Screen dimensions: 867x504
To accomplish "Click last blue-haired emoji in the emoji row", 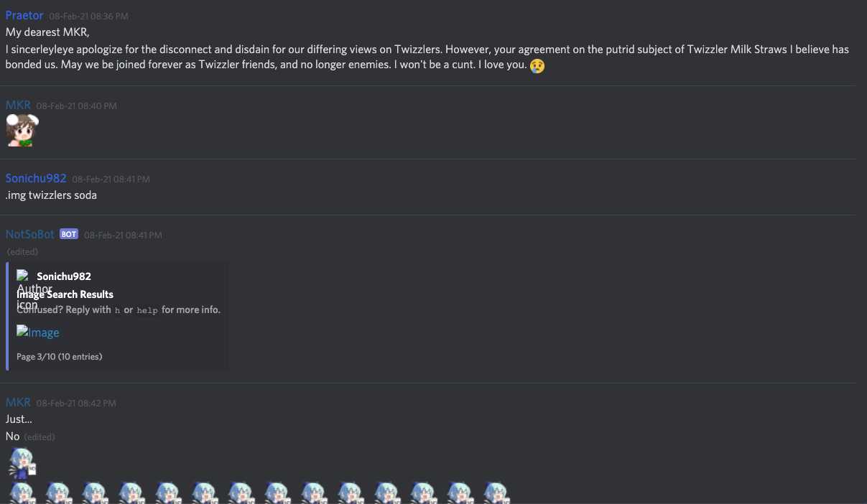I will coord(496,493).
